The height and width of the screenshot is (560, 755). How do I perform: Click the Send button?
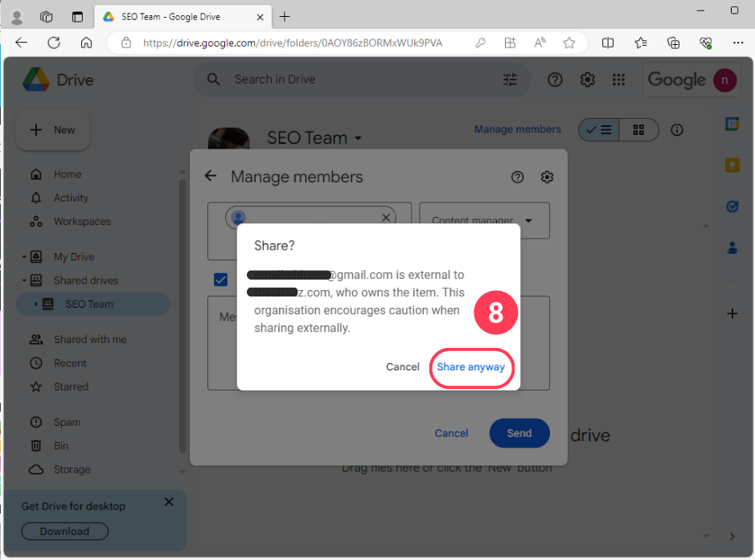coord(519,433)
